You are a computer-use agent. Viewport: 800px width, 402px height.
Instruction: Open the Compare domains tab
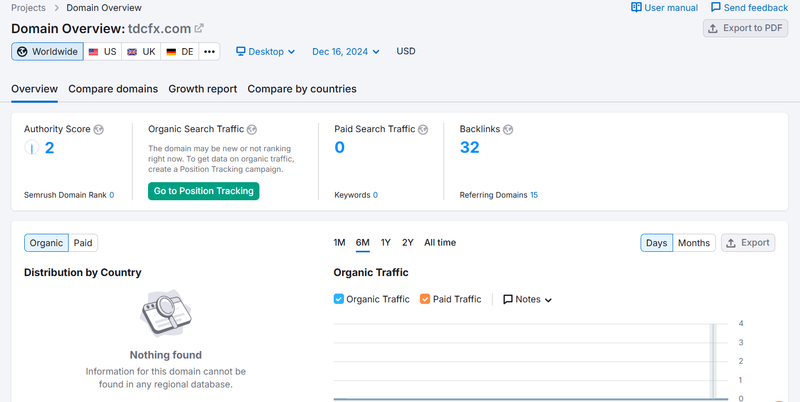coord(113,89)
